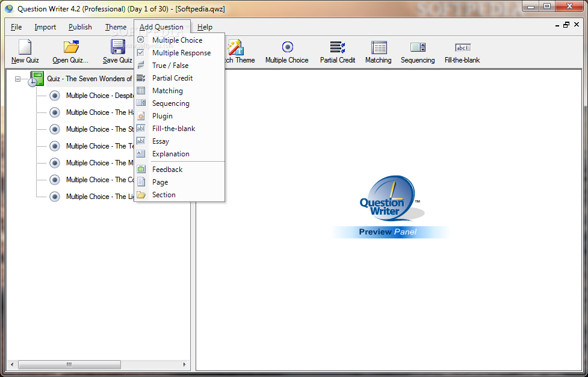The height and width of the screenshot is (377, 588).
Task: Choose True / False question type
Action: [179, 65]
